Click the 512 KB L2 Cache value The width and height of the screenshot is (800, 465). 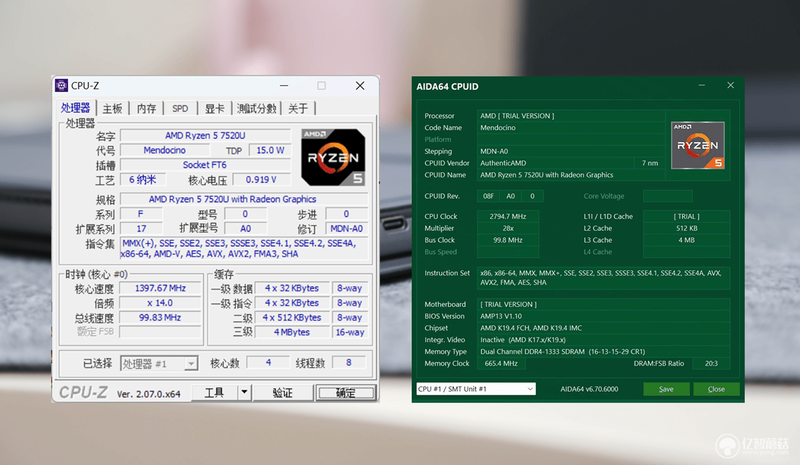pyautogui.click(x=687, y=228)
